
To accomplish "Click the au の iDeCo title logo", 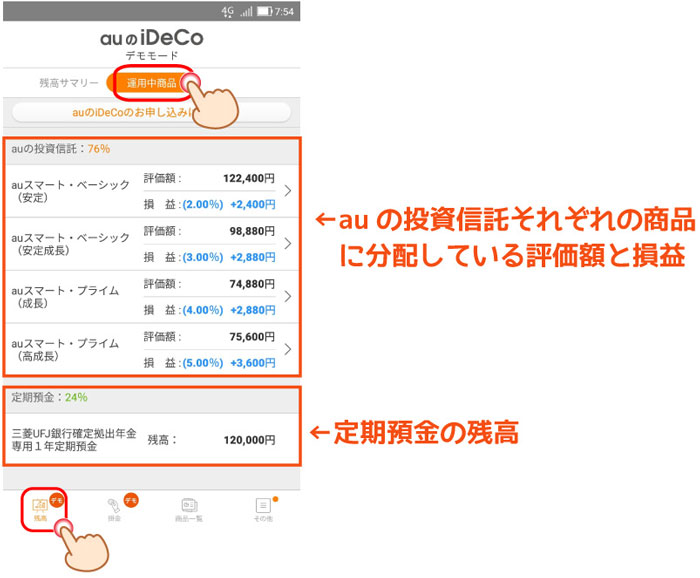I will coord(151,38).
